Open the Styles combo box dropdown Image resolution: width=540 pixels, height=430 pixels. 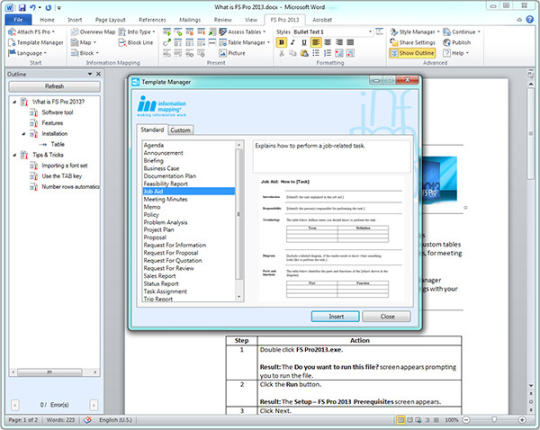(370, 32)
